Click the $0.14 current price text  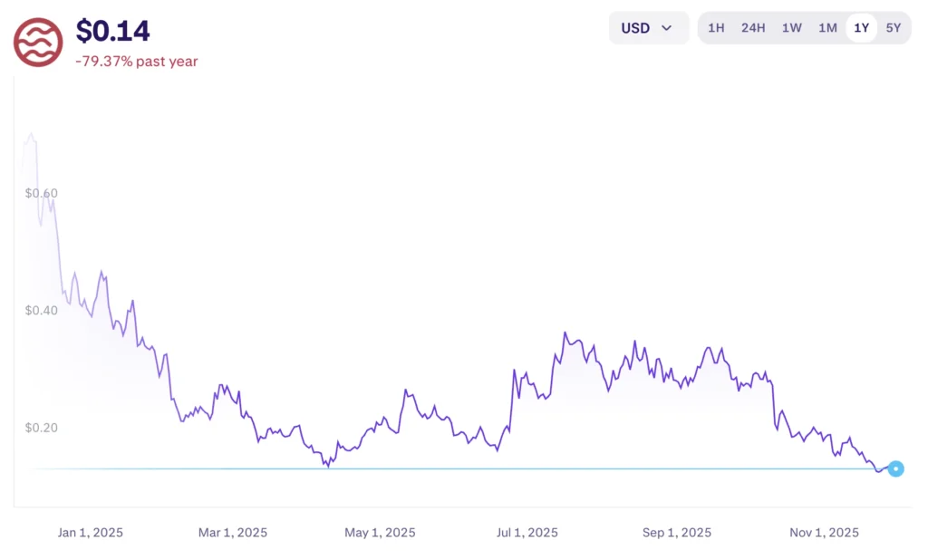pos(113,32)
